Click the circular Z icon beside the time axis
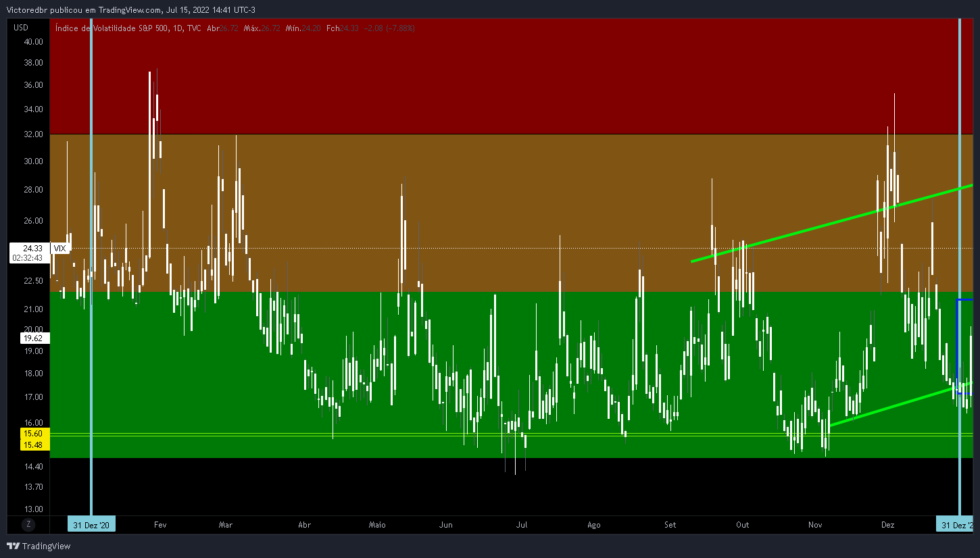Screen dimensions: 980x558 tap(28, 524)
